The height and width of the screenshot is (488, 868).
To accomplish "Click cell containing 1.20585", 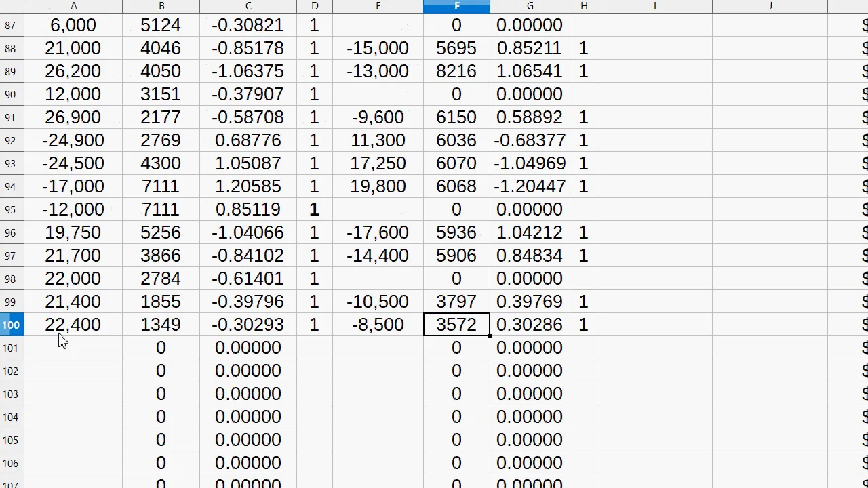I will pos(248,186).
